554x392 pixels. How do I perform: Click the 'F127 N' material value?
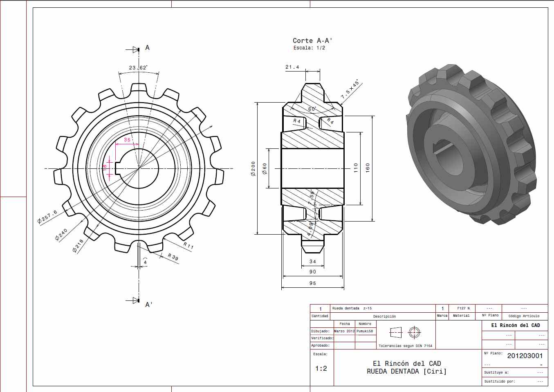(463, 309)
